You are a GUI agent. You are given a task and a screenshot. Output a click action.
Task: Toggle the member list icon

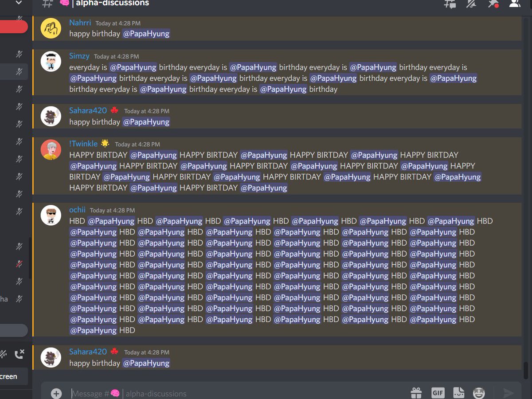pyautogui.click(x=514, y=4)
